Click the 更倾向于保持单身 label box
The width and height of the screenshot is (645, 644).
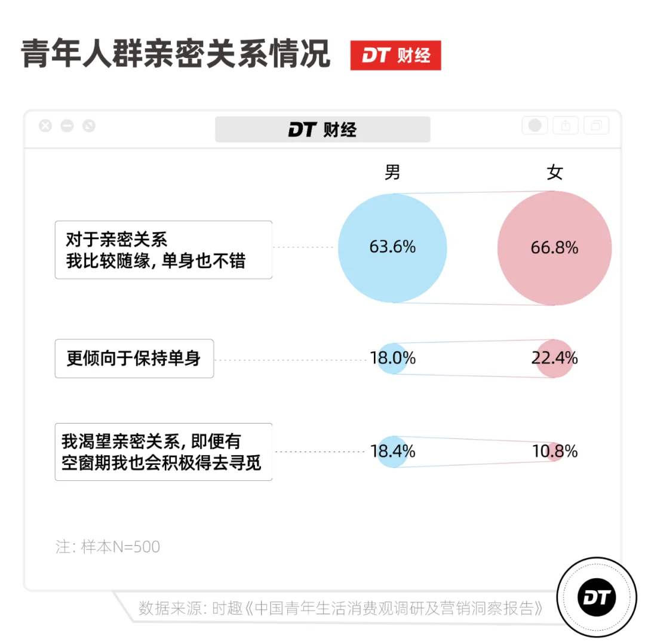[134, 358]
